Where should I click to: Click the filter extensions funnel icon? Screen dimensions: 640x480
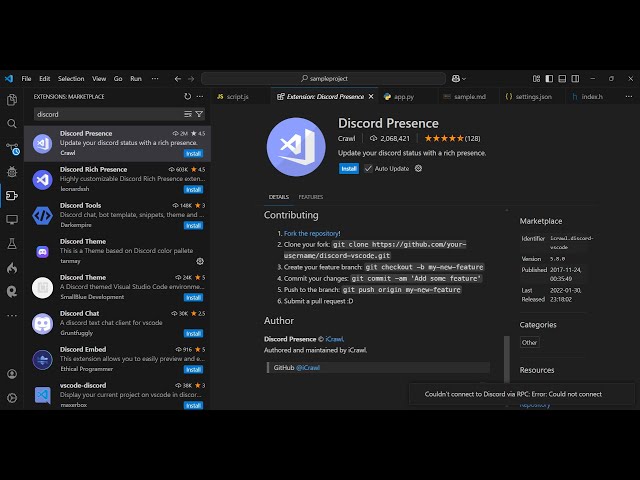coord(199,114)
